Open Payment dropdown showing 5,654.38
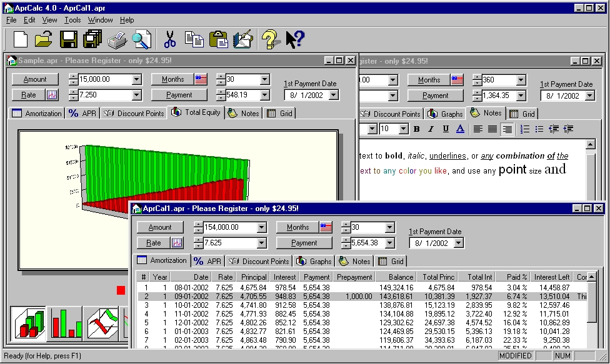 click(390, 243)
